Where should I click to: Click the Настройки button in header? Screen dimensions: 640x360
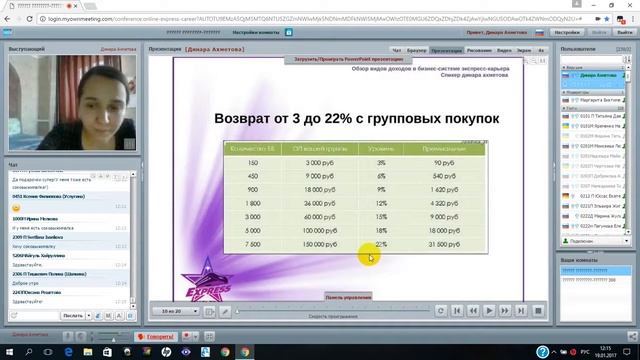click(567, 32)
